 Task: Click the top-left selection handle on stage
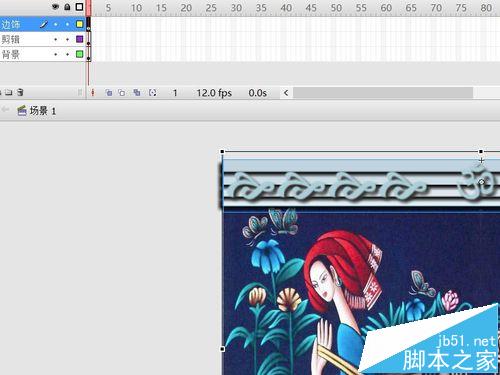tap(222, 152)
